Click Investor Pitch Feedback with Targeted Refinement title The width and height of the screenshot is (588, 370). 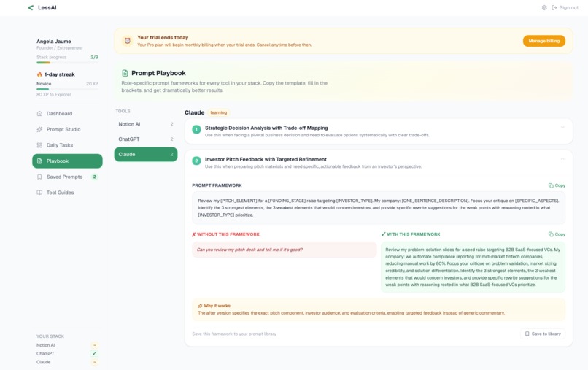pyautogui.click(x=266, y=159)
